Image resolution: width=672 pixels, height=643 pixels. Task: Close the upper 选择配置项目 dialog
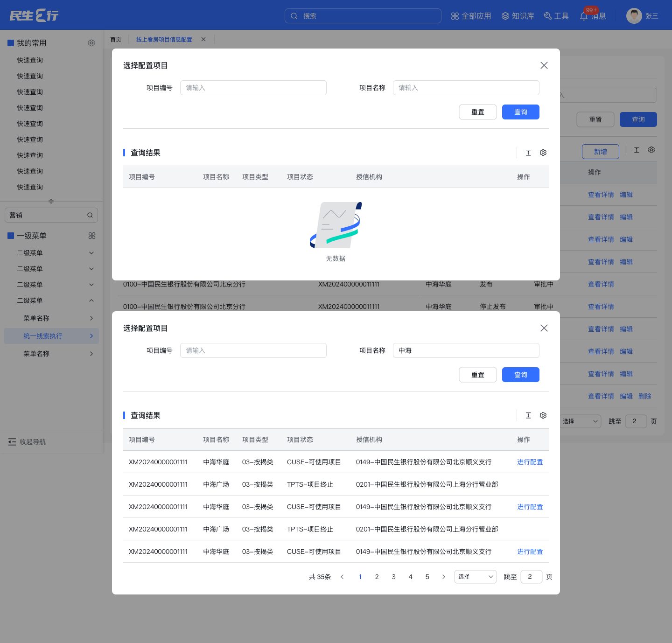544,65
